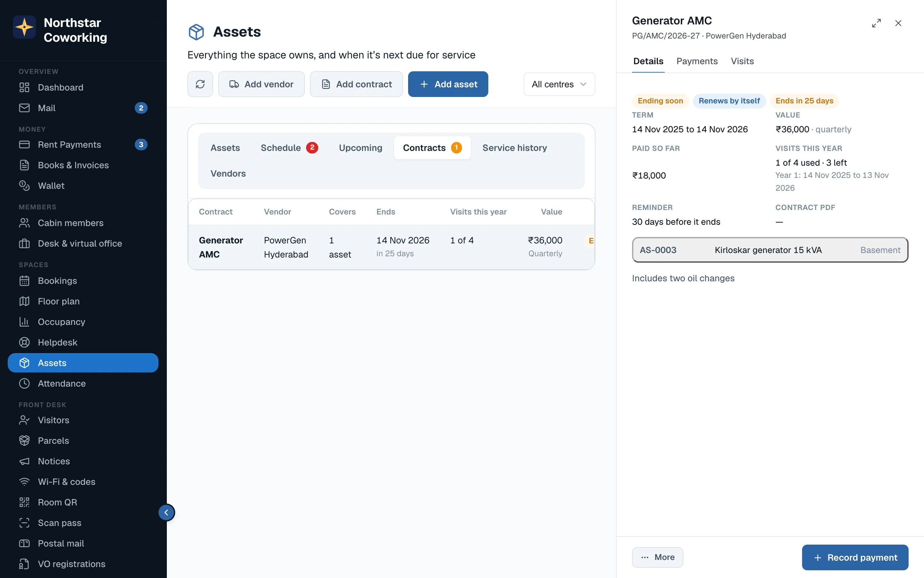The image size is (924, 578).
Task: Open the Wallet page
Action: pyautogui.click(x=83, y=186)
